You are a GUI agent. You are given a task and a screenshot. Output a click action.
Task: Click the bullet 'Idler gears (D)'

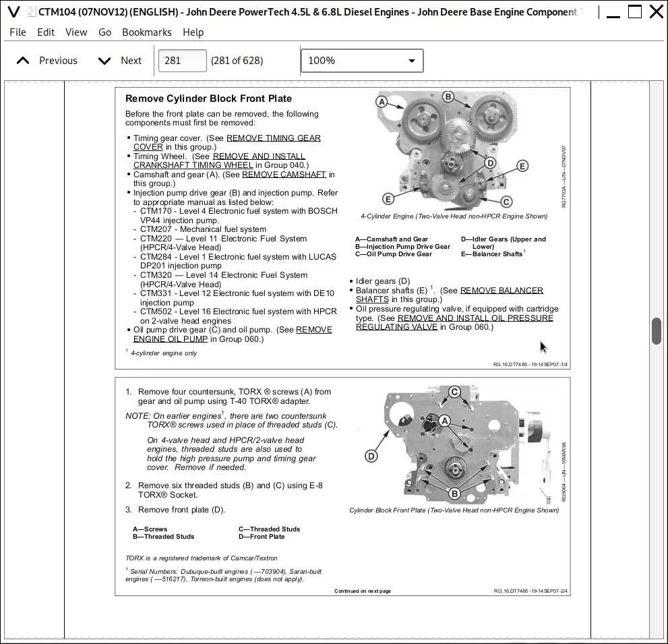pos(383,281)
